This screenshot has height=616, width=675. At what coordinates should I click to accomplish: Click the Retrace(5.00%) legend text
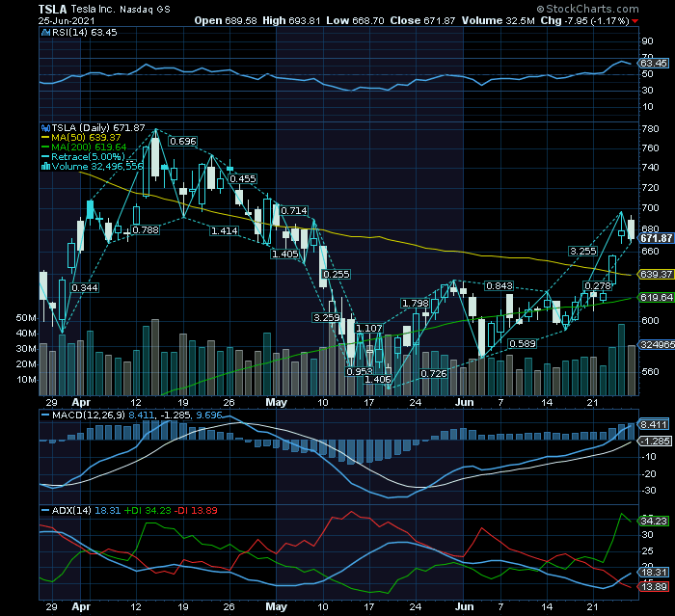(x=89, y=157)
